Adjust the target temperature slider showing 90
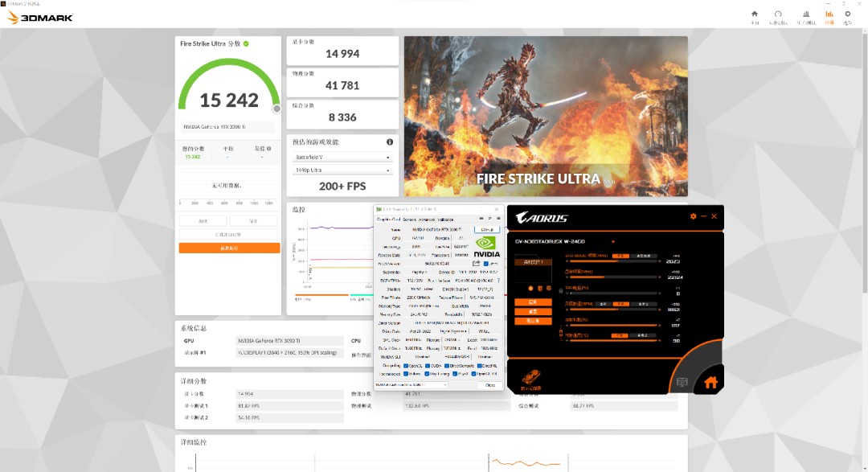This screenshot has width=868, height=472. pos(612,341)
